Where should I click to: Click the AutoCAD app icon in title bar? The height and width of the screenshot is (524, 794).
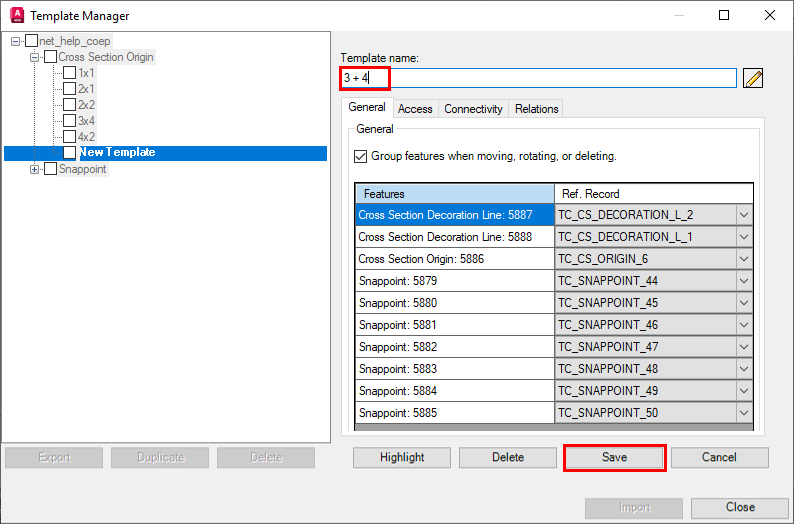tap(17, 16)
